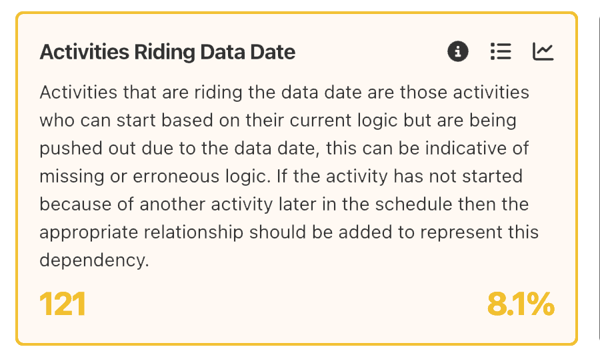Open the info icon on the card
The width and height of the screenshot is (600, 361).
point(458,51)
